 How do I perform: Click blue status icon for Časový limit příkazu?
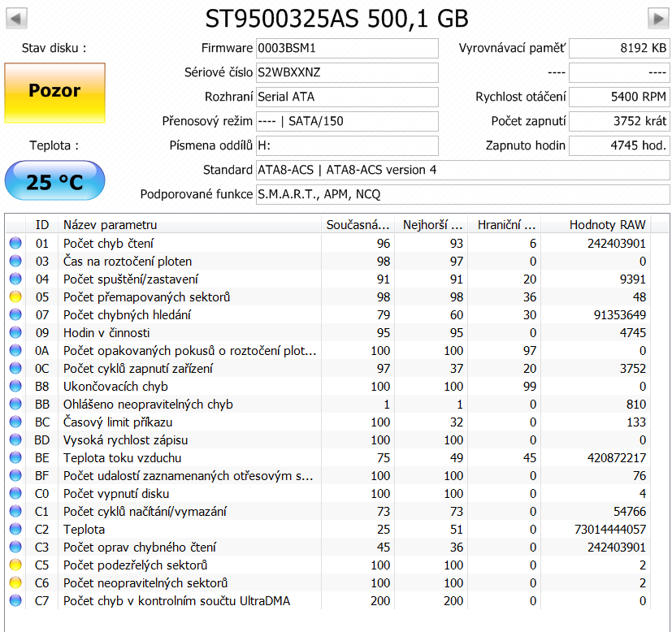[15, 422]
